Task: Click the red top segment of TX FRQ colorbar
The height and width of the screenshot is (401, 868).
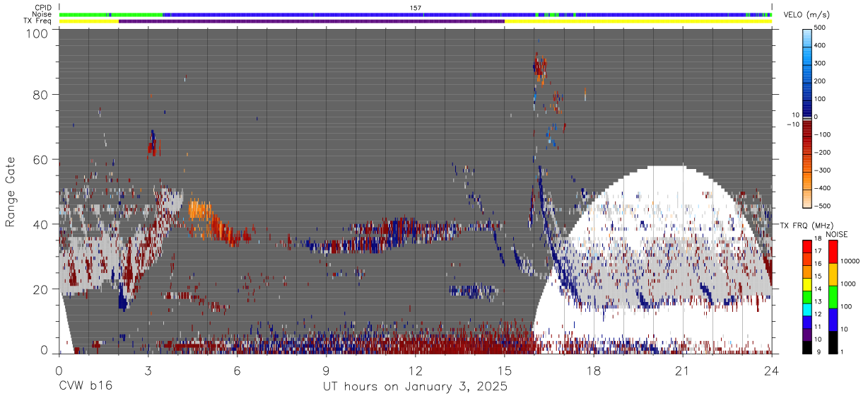Action: click(806, 246)
